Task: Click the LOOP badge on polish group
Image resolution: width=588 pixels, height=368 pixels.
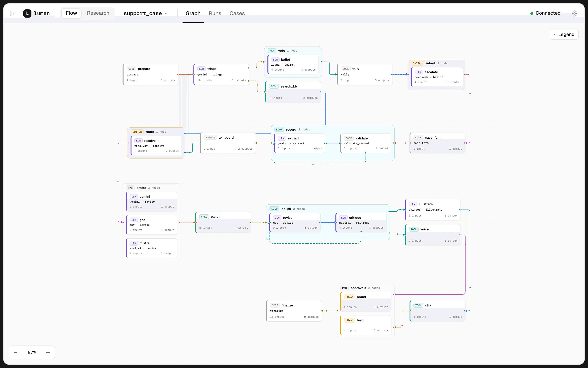Action: [274, 209]
